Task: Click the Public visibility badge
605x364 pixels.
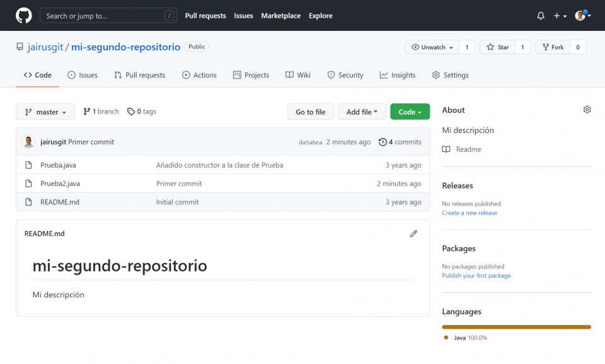Action: tap(197, 47)
